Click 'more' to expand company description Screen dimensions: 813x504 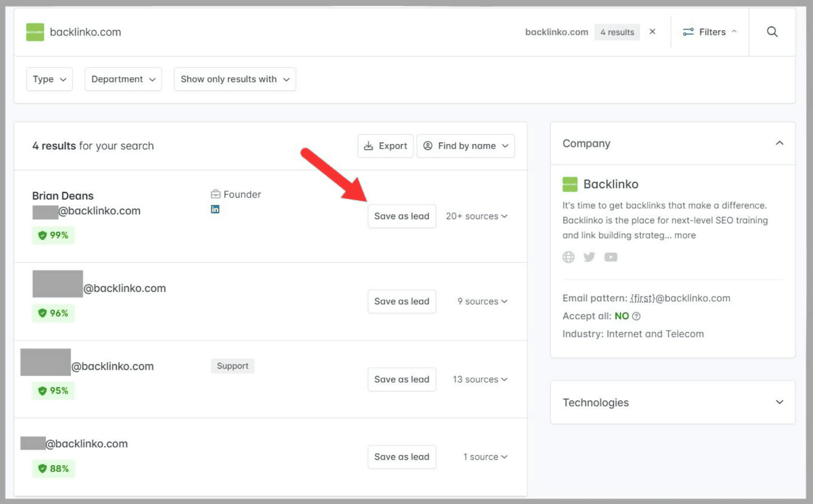[685, 235]
